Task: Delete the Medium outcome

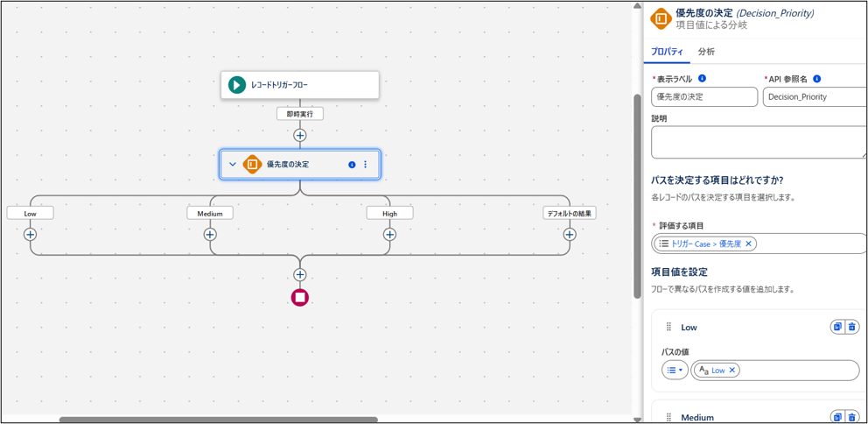Action: (x=852, y=417)
